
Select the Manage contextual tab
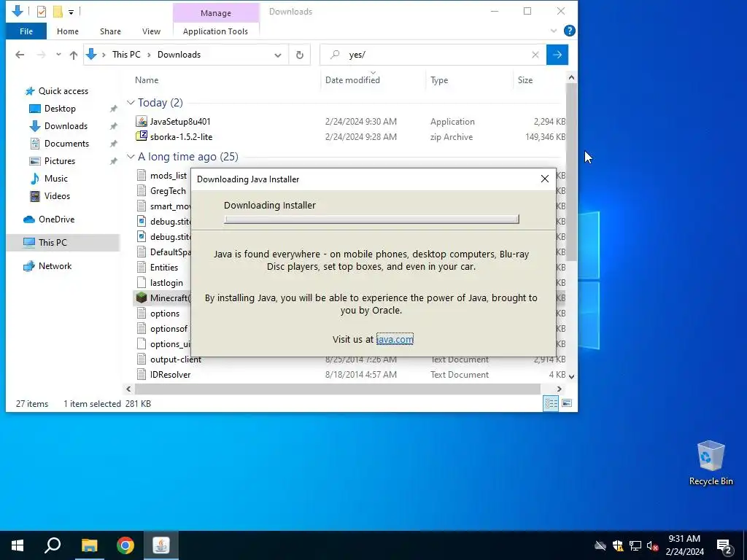[x=215, y=13]
